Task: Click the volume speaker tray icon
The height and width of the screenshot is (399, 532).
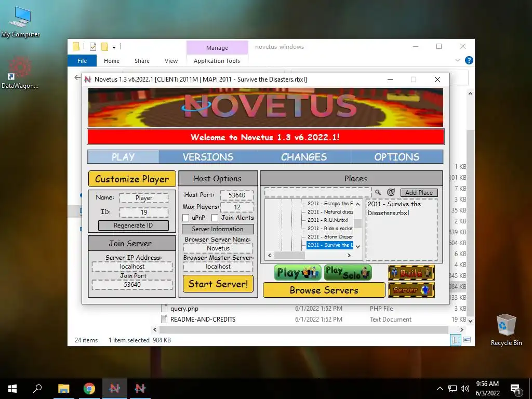Action: point(465,389)
